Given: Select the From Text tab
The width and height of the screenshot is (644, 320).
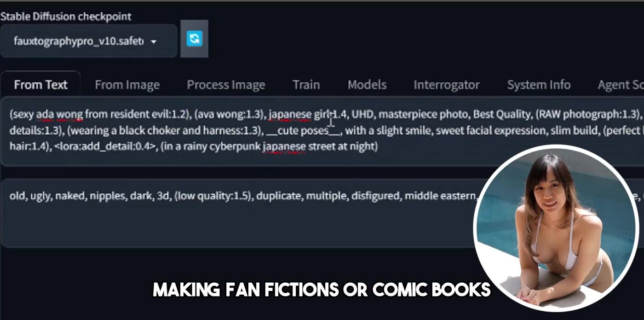Looking at the screenshot, I should (x=40, y=85).
